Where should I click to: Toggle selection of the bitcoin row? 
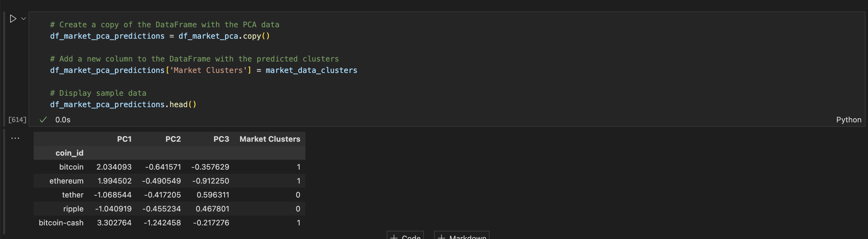(71, 167)
